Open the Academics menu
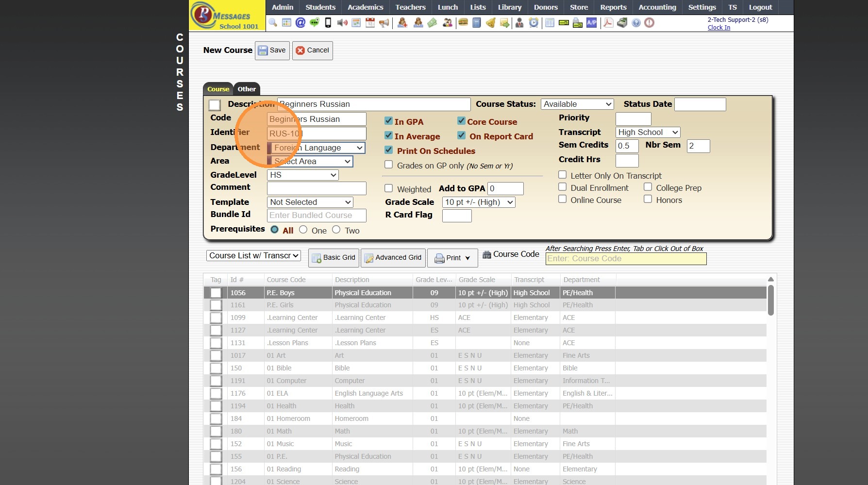The width and height of the screenshot is (868, 485). coord(366,7)
